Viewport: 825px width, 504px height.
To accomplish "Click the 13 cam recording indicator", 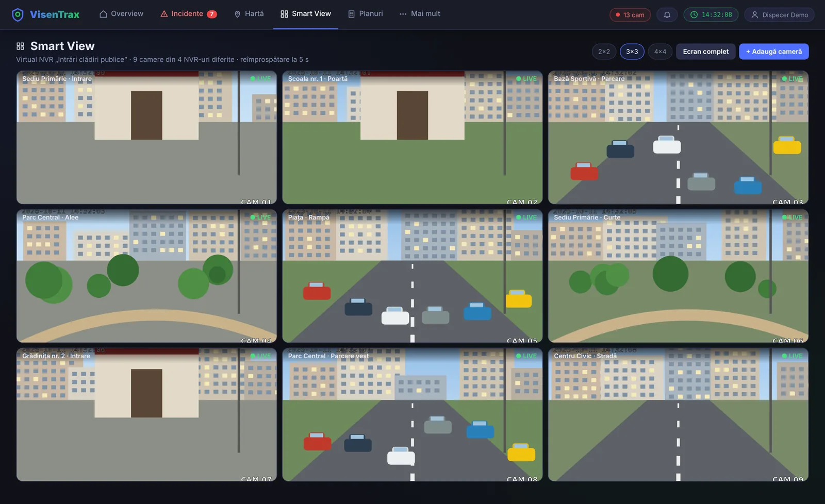I will pos(630,14).
